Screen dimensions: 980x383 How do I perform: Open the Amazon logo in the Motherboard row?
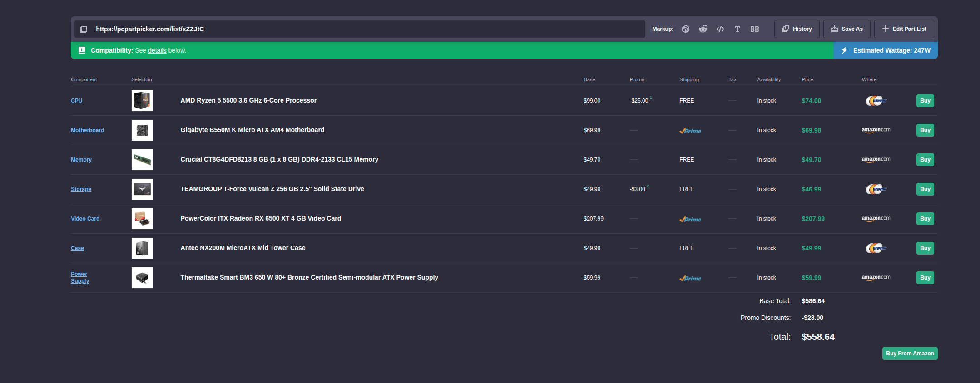876,130
